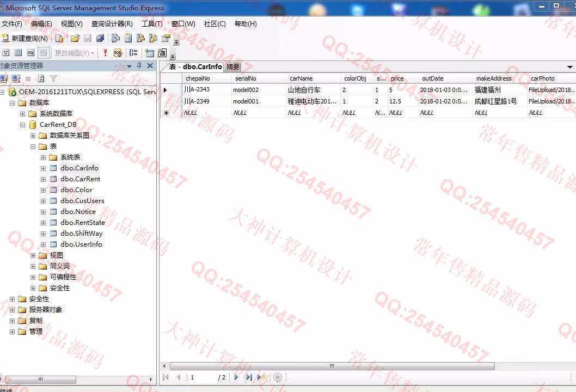Viewport: 576px width, 392px height.
Task: Open the 社区(C) menu
Action: (215, 24)
